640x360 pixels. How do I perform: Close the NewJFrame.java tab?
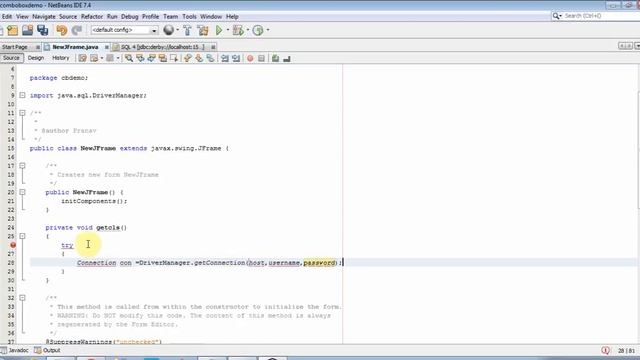click(x=107, y=47)
